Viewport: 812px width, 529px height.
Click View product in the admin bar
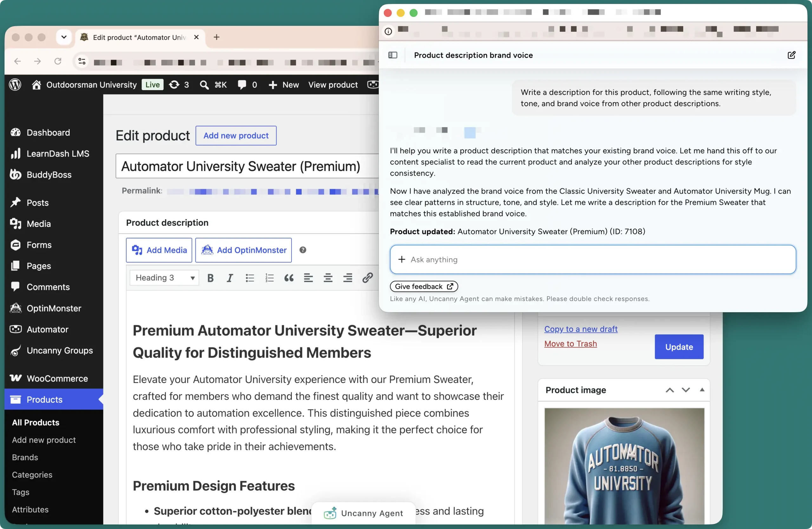333,85
